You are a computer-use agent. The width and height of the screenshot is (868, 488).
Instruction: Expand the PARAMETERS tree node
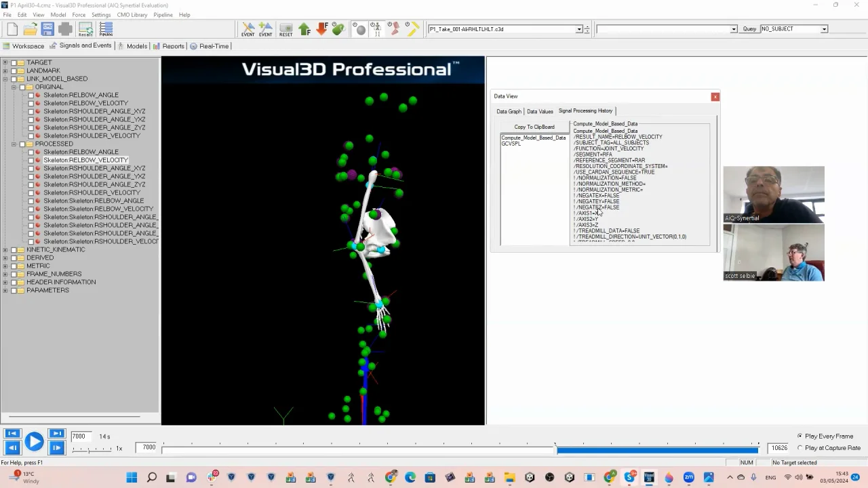5,290
